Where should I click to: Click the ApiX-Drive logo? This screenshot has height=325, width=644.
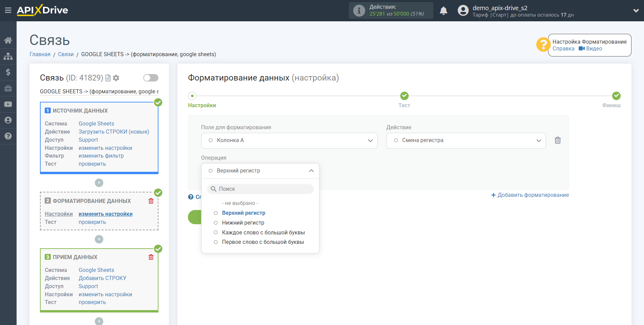[42, 10]
